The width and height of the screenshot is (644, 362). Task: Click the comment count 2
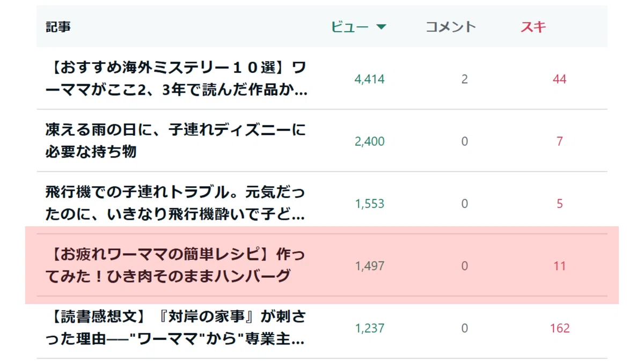465,79
